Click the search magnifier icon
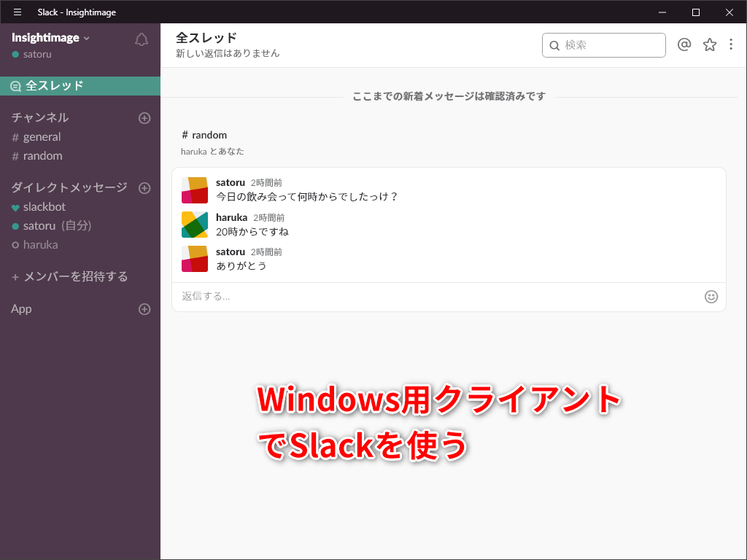Image resolution: width=747 pixels, height=560 pixels. point(554,46)
